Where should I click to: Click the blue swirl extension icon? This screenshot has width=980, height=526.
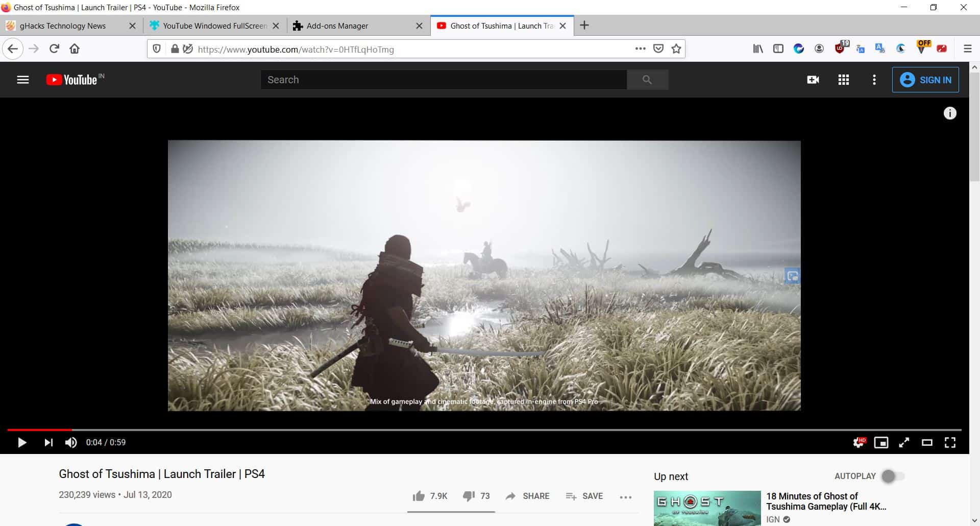[799, 49]
